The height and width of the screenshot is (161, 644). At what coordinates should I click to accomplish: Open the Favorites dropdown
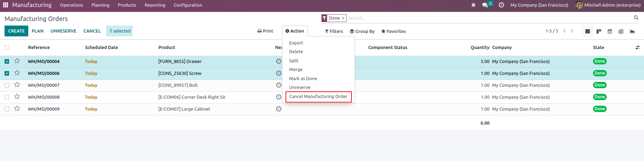point(393,31)
